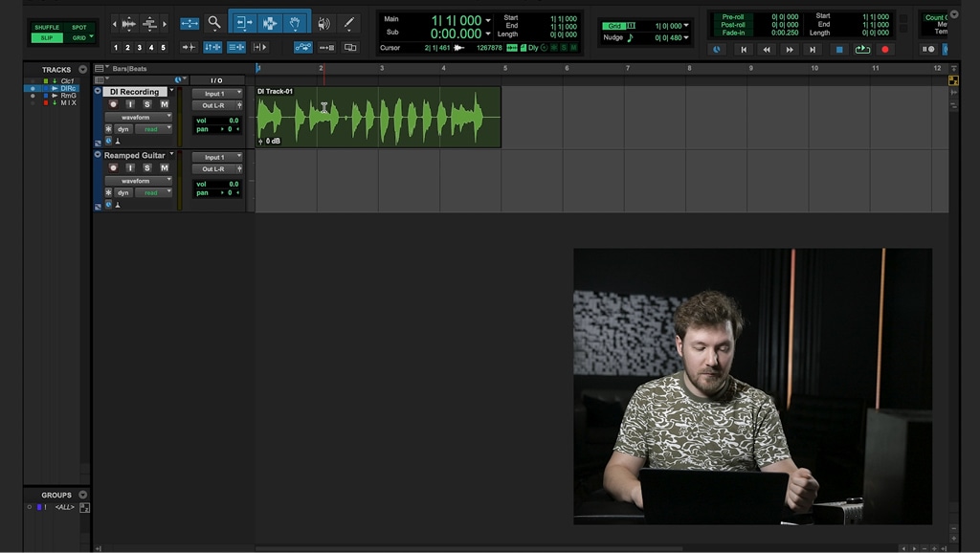Image resolution: width=980 pixels, height=553 pixels.
Task: Open waveform view selector on Reamped Guitar
Action: click(138, 181)
